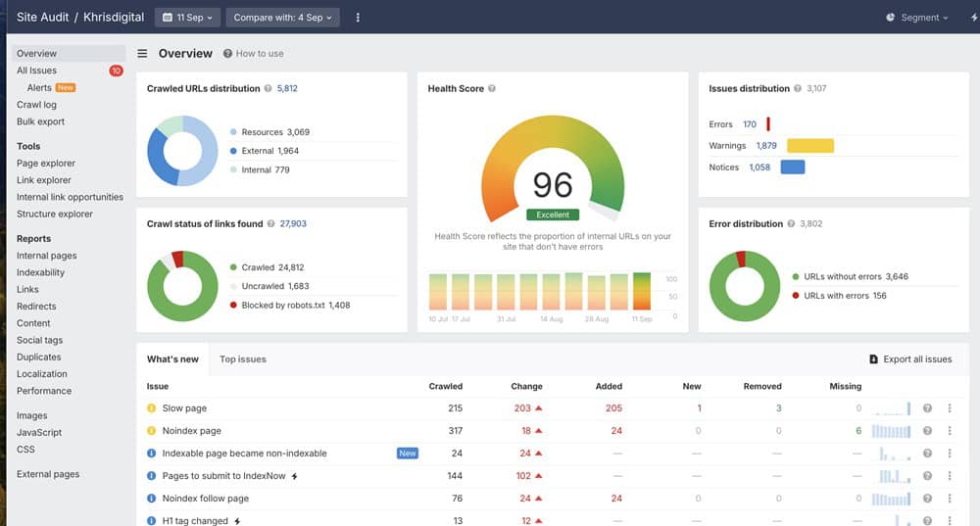Screen dimensions: 980x526
Task: Open All Issues in the sidebar
Action: (37, 71)
